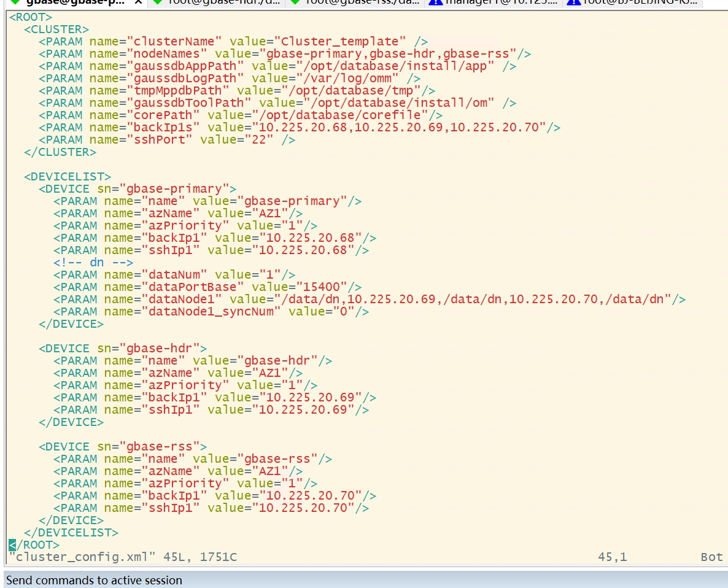Click the sshIp1 value "10.225.20.69"
728x588 pixels.
pyautogui.click(x=303, y=410)
